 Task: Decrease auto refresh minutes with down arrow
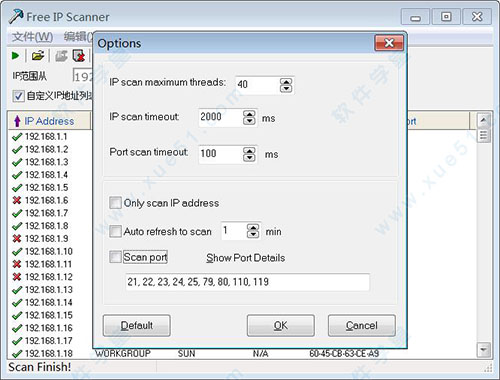click(x=253, y=234)
